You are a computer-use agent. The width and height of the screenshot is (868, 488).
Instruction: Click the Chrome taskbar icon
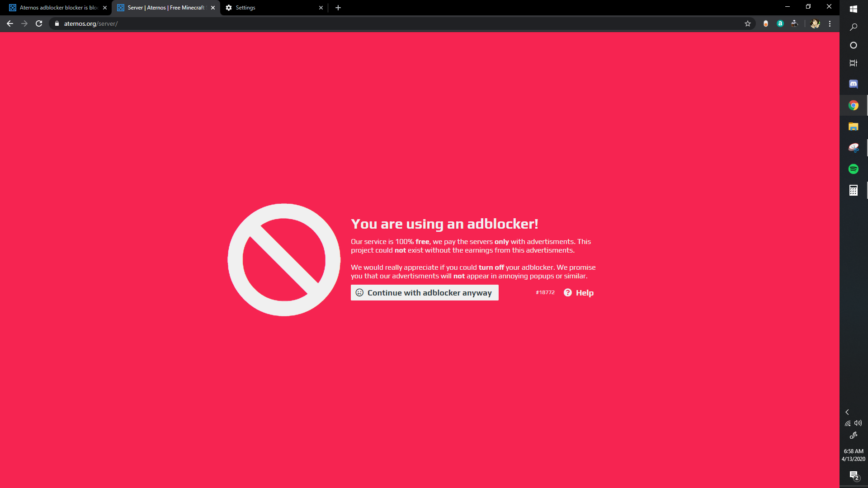(x=854, y=105)
